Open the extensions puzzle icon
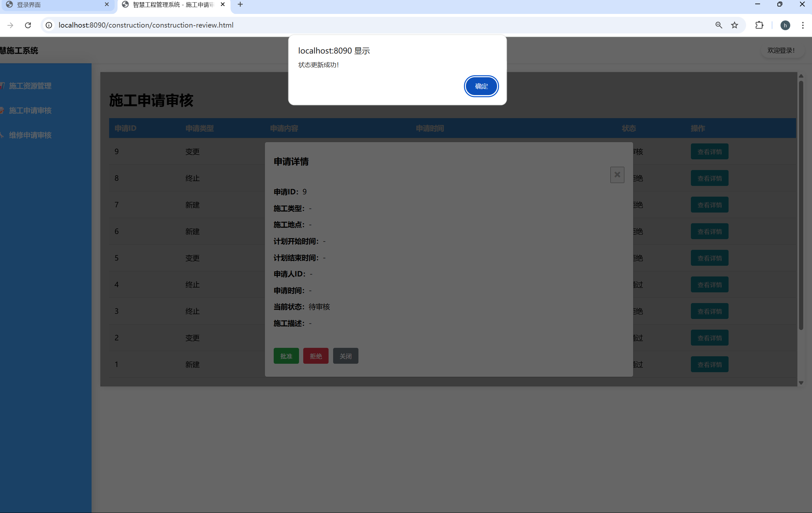This screenshot has width=812, height=513. pyautogui.click(x=759, y=25)
